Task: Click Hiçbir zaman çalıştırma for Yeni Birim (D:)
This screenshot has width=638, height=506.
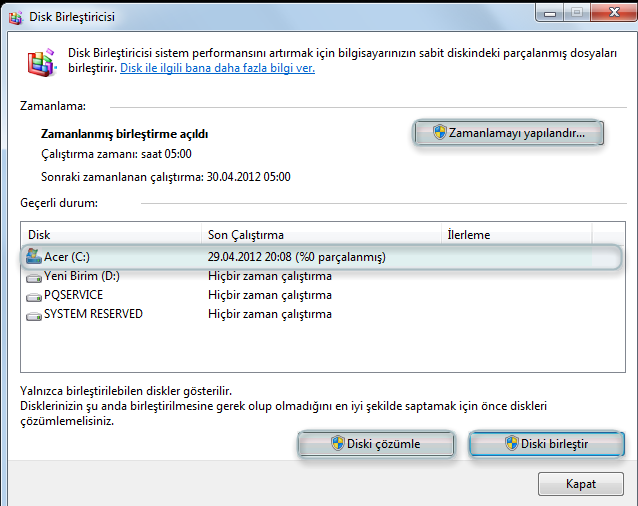Action: pos(270,276)
